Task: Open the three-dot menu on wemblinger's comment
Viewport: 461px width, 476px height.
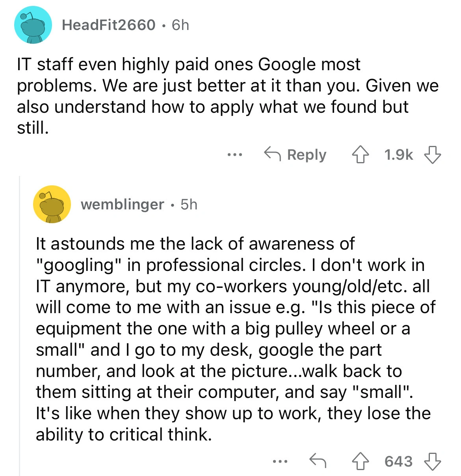Action: (280, 461)
